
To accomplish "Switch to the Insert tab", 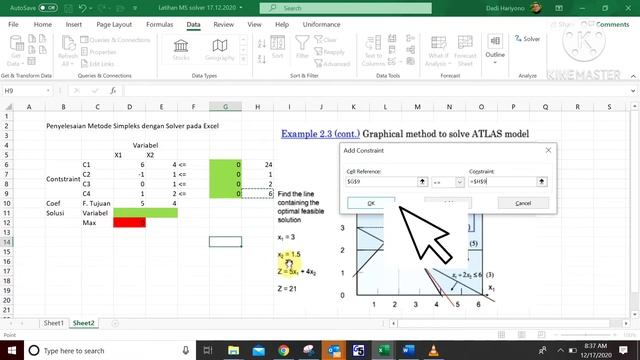I will pos(73,24).
